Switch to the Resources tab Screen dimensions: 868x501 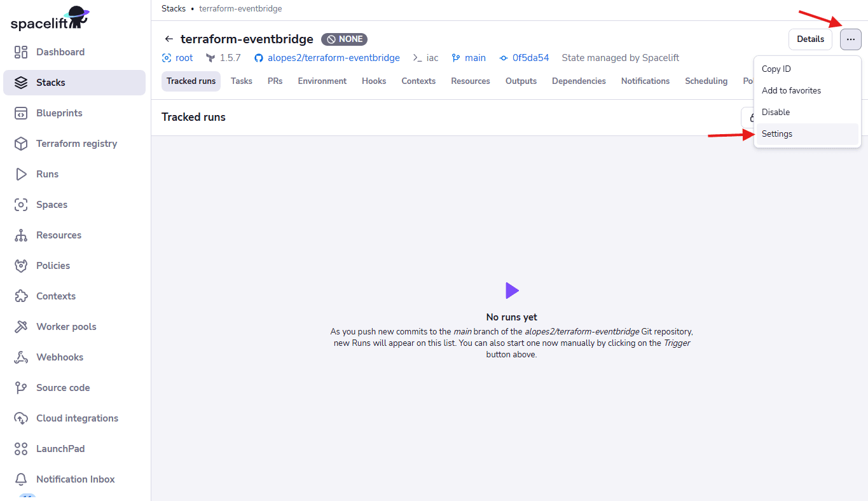click(x=471, y=81)
